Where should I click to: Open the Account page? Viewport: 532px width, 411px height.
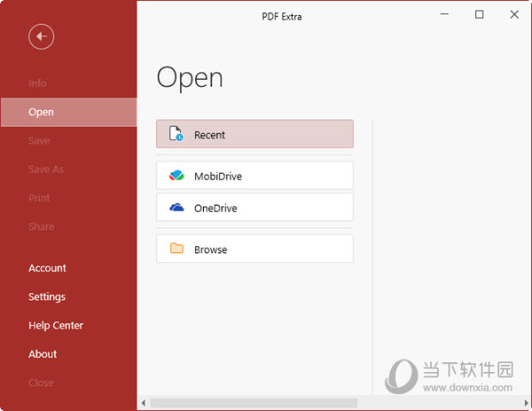[47, 268]
